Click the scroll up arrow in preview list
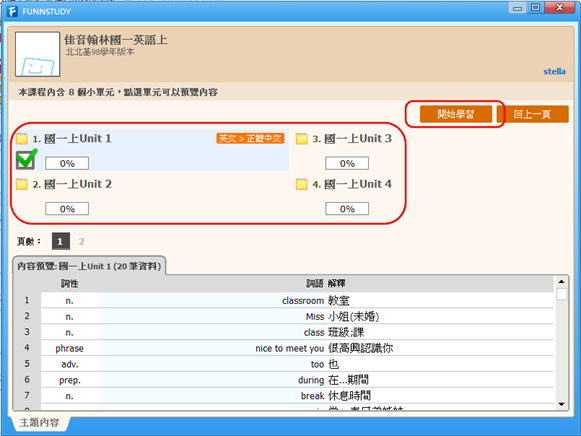581x436 pixels. 561,282
